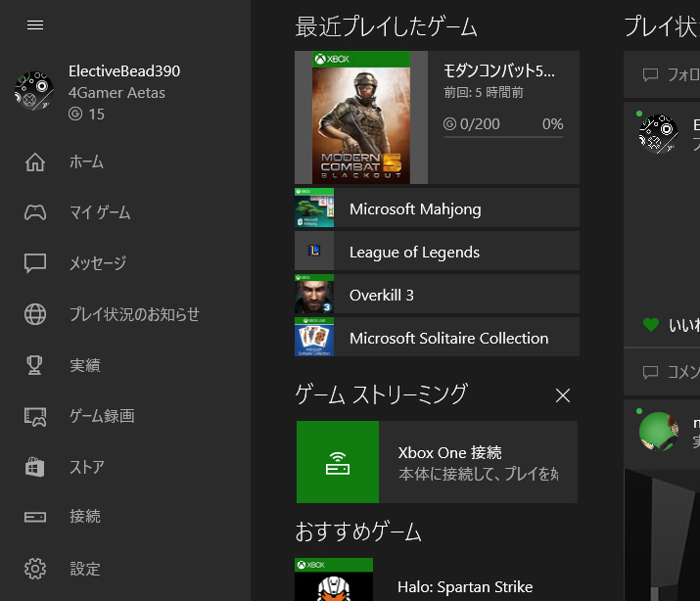This screenshot has height=601, width=700.
Task: Open 設定 in the sidebar
Action: coord(125,569)
